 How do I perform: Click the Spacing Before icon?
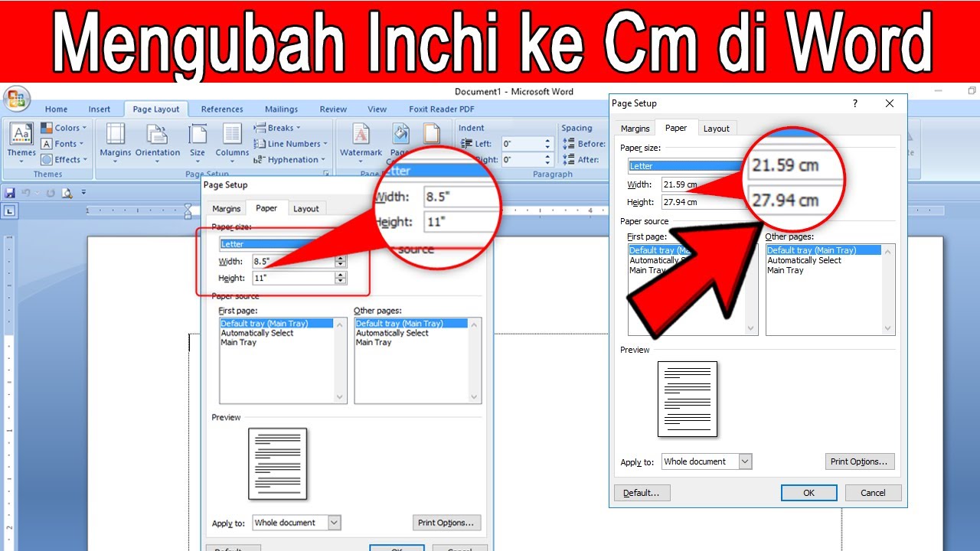click(569, 144)
